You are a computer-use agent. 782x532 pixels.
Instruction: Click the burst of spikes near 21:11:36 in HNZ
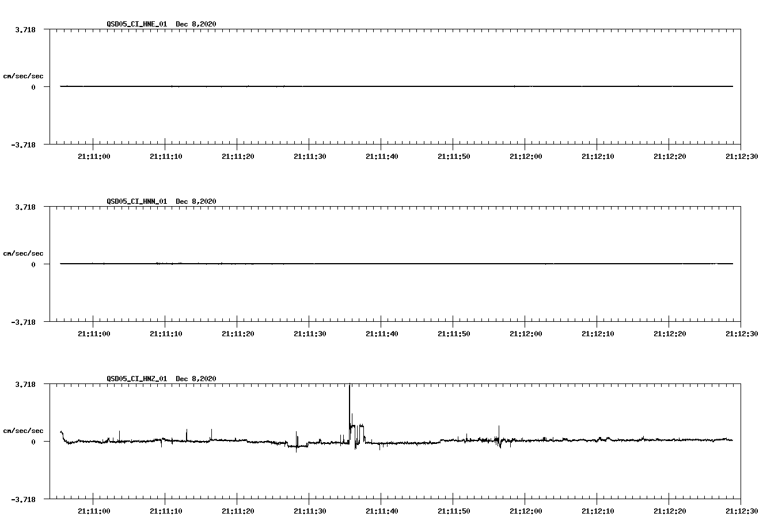tap(358, 427)
